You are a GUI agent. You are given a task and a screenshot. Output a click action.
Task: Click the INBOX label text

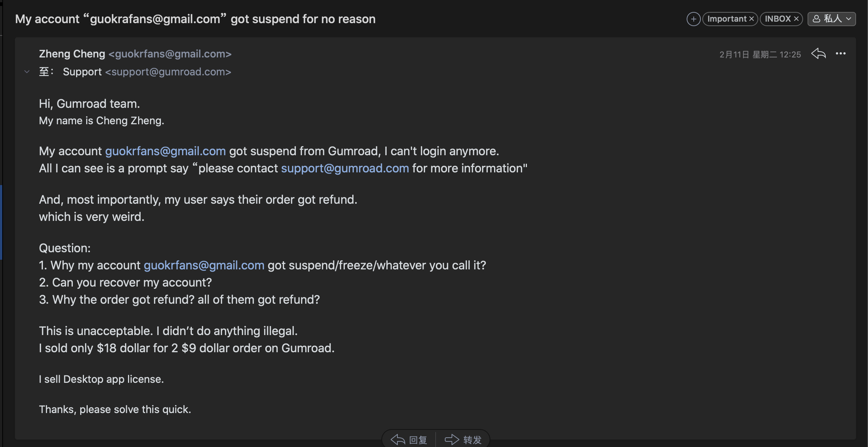coord(778,19)
